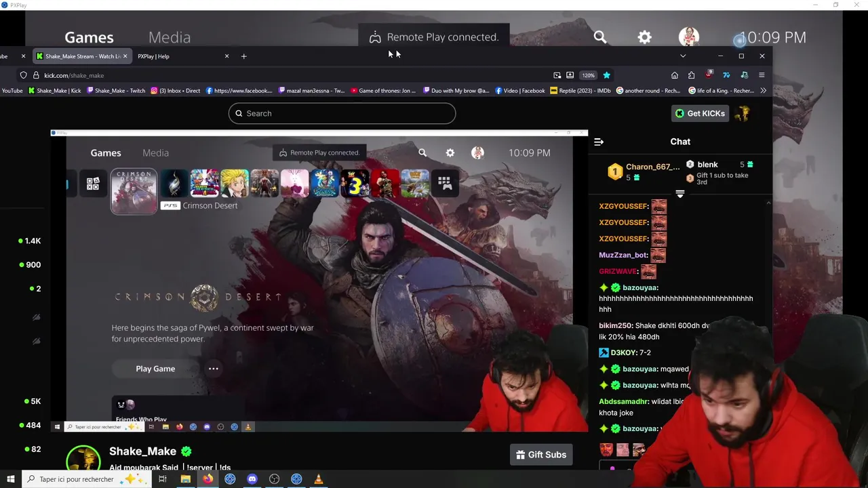Switch to Shake_Make Stream browser tab

(81, 56)
